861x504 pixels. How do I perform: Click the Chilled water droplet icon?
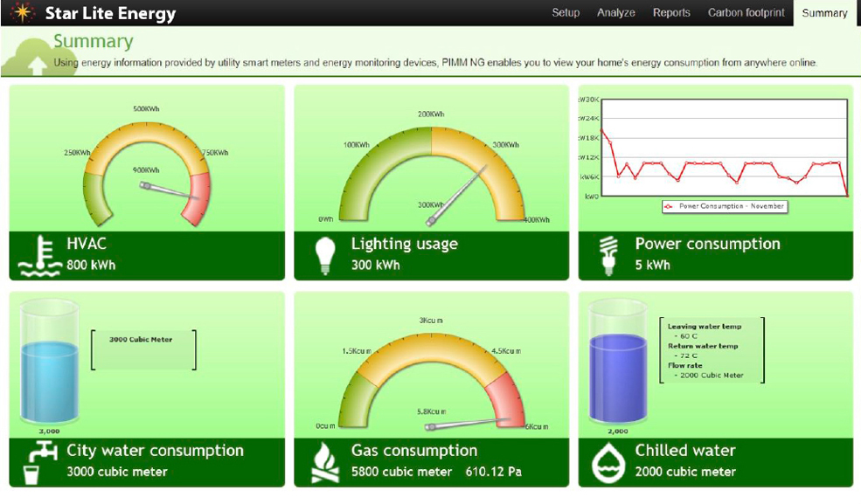pos(608,462)
